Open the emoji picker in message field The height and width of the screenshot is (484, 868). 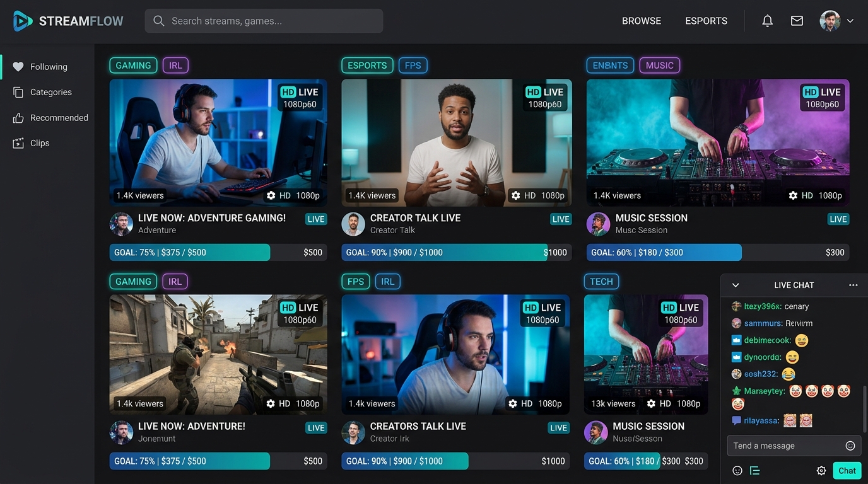pos(850,446)
